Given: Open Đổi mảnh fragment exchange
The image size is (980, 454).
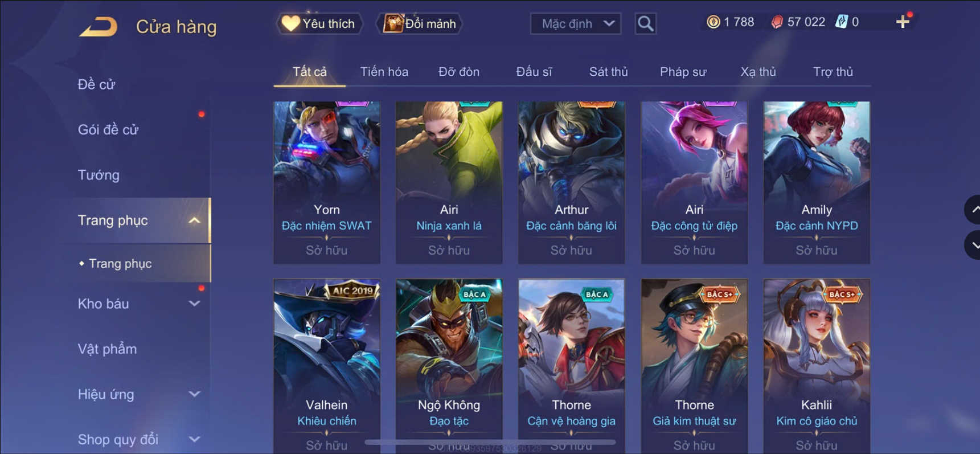Looking at the screenshot, I should point(420,24).
